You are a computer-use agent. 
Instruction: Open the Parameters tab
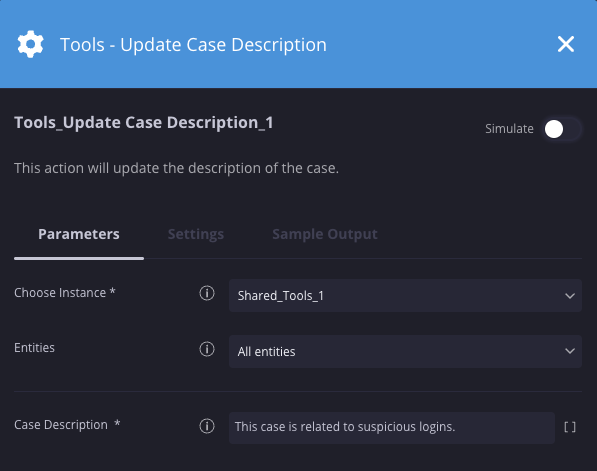pyautogui.click(x=79, y=234)
